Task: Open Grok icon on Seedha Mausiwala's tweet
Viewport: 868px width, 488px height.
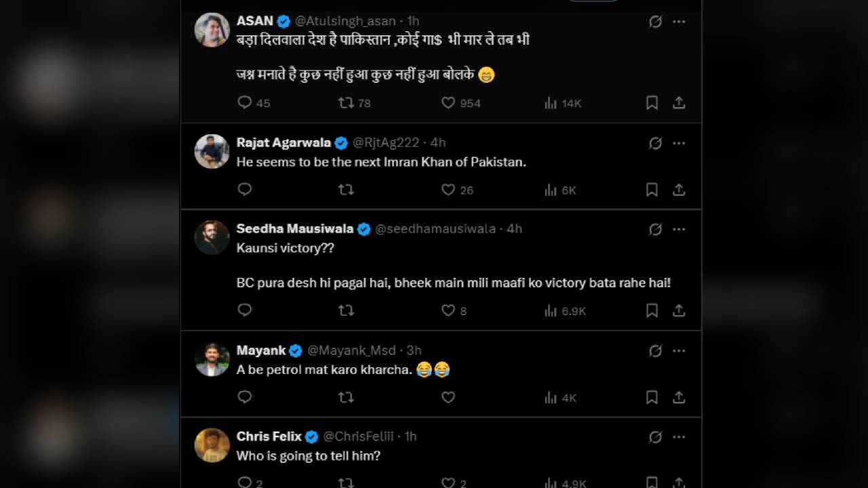Action: (x=655, y=229)
